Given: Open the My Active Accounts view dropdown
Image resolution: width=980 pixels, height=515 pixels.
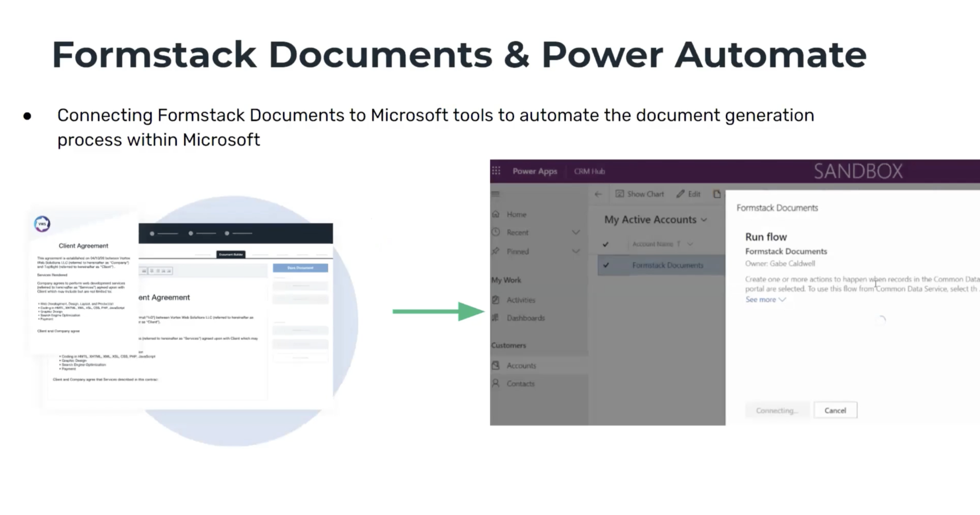Looking at the screenshot, I should (655, 220).
